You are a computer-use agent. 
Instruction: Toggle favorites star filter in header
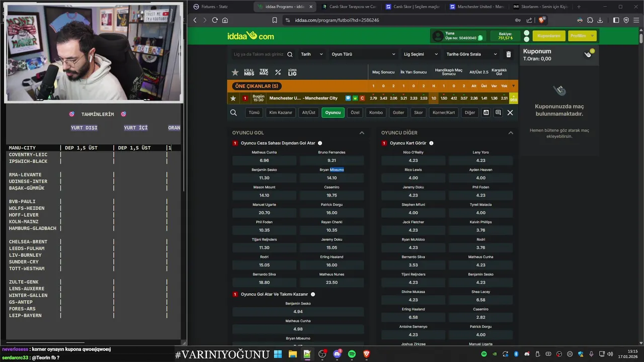235,72
